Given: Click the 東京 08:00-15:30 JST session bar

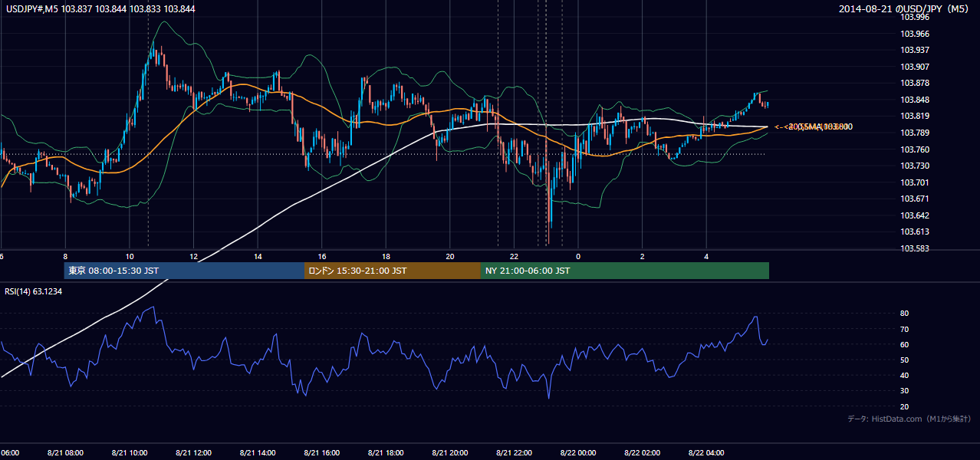Looking at the screenshot, I should pos(184,271).
